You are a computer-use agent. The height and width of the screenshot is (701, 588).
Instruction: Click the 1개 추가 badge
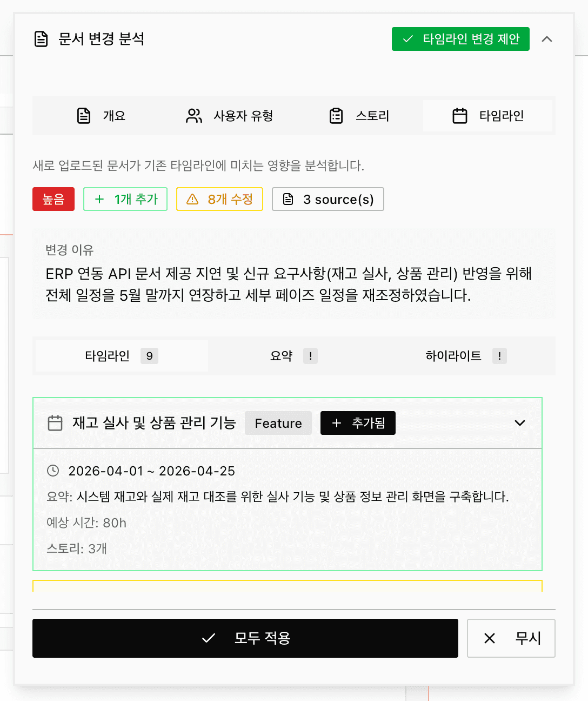(125, 199)
